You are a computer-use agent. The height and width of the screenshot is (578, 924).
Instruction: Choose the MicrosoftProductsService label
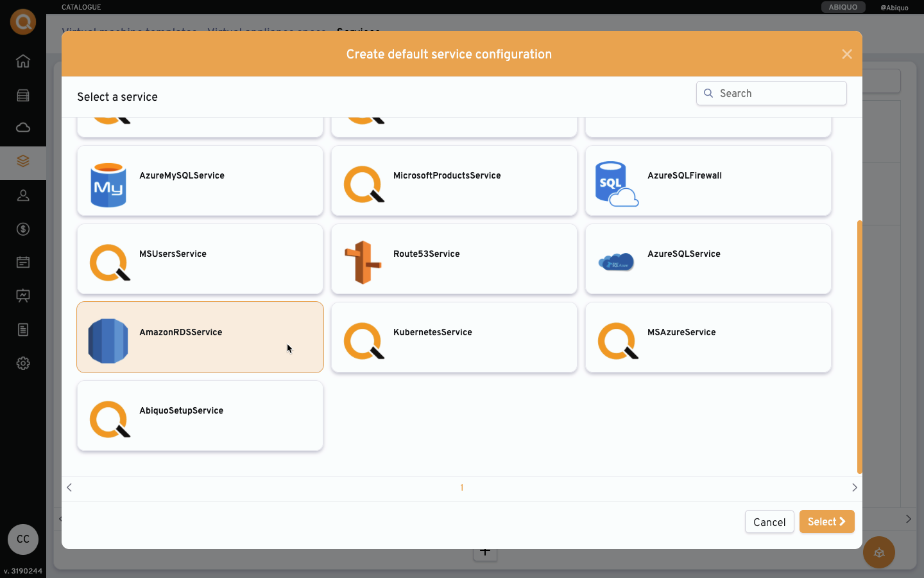[447, 175]
